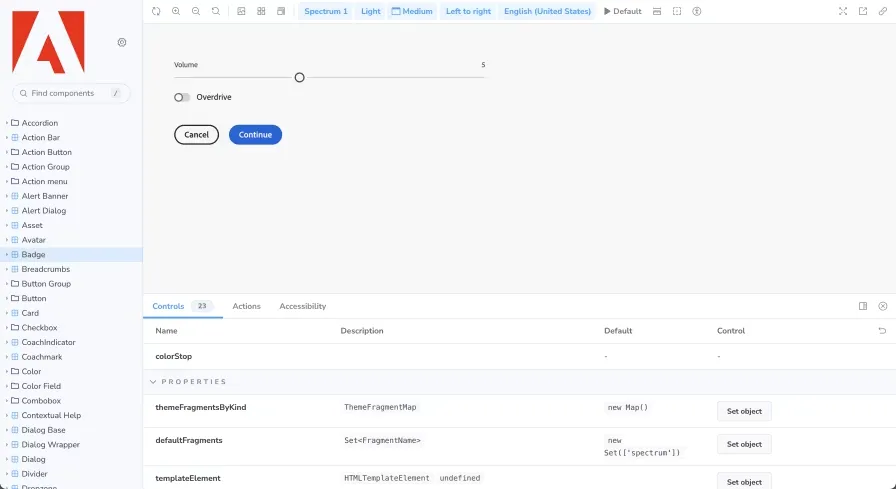Open the canvas in a new tab
Screen dimensions: 896x489
[x=863, y=11]
